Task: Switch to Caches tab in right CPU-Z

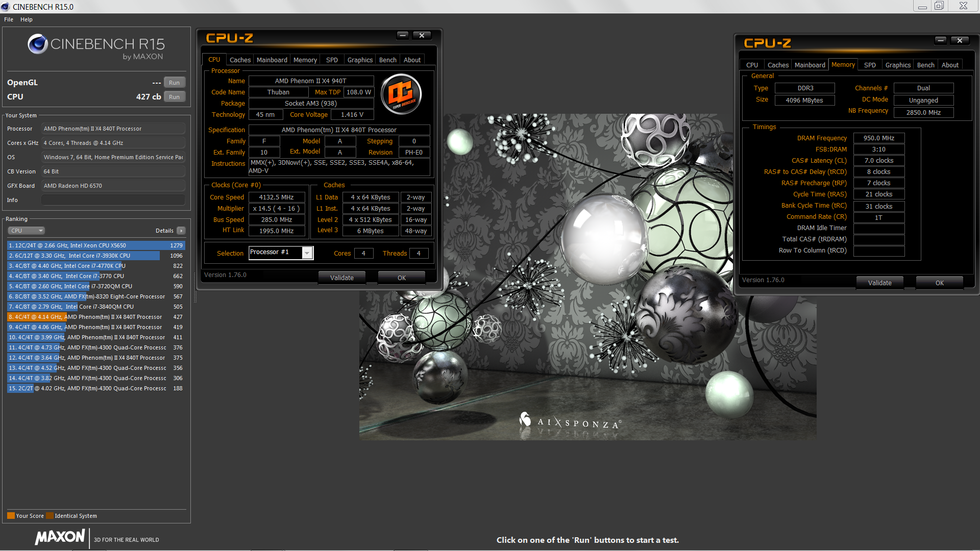Action: (778, 65)
